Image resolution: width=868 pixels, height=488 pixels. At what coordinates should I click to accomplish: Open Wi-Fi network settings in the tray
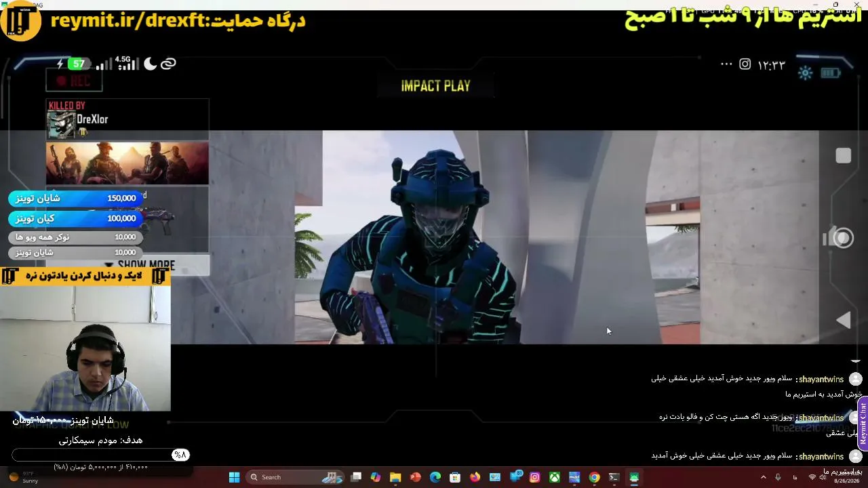point(812,477)
